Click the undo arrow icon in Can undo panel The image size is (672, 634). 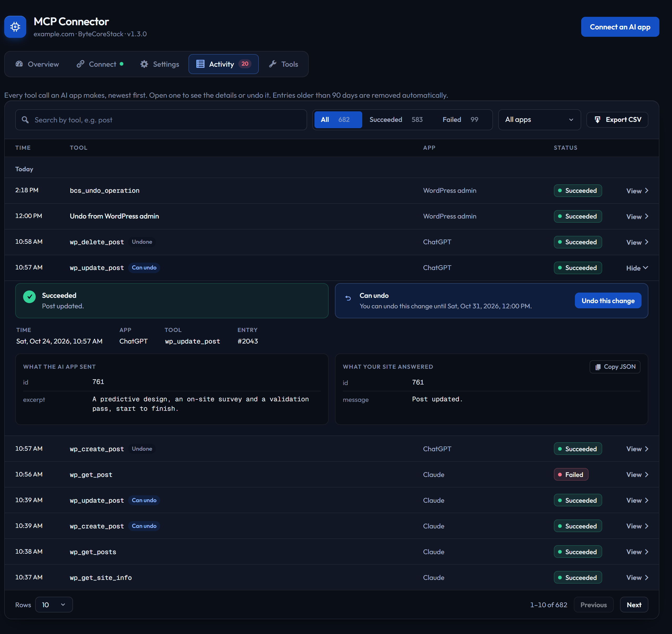click(x=348, y=298)
